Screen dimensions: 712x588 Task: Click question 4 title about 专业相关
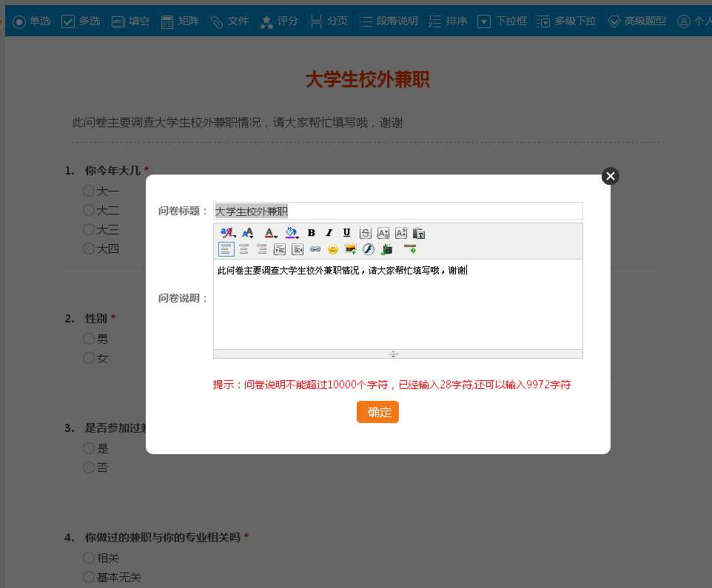(163, 538)
